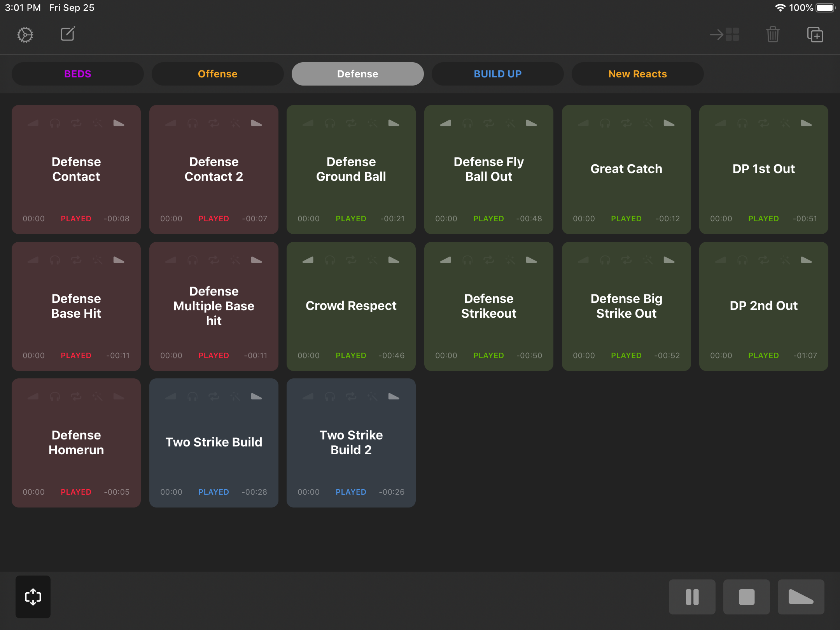This screenshot has width=840, height=630.
Task: Click fade-out icon on Defense Multiple Base hit pad
Action: point(257,260)
